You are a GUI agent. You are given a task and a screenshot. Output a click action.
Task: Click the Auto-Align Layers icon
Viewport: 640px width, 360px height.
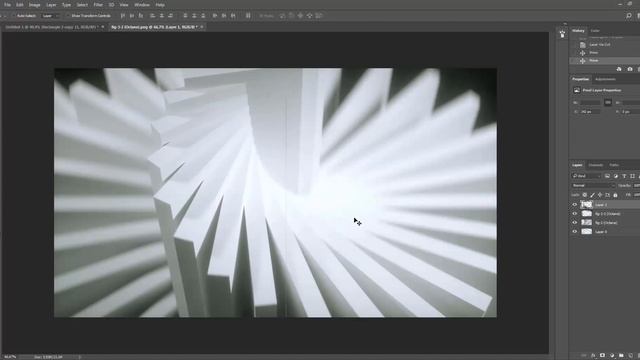point(248,16)
